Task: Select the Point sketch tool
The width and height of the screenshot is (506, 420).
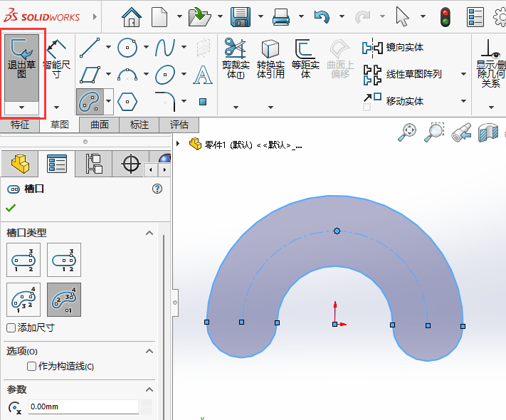Action: click(203, 102)
